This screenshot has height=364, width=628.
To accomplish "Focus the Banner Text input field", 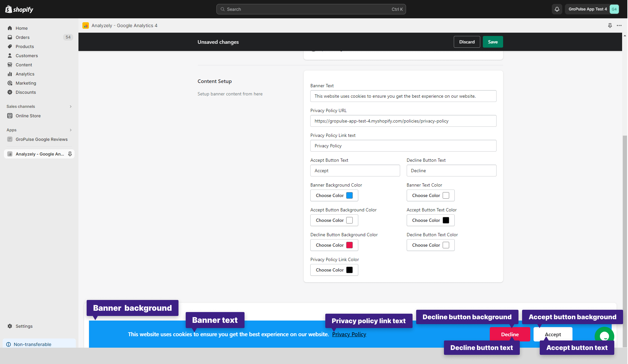I will tap(403, 96).
